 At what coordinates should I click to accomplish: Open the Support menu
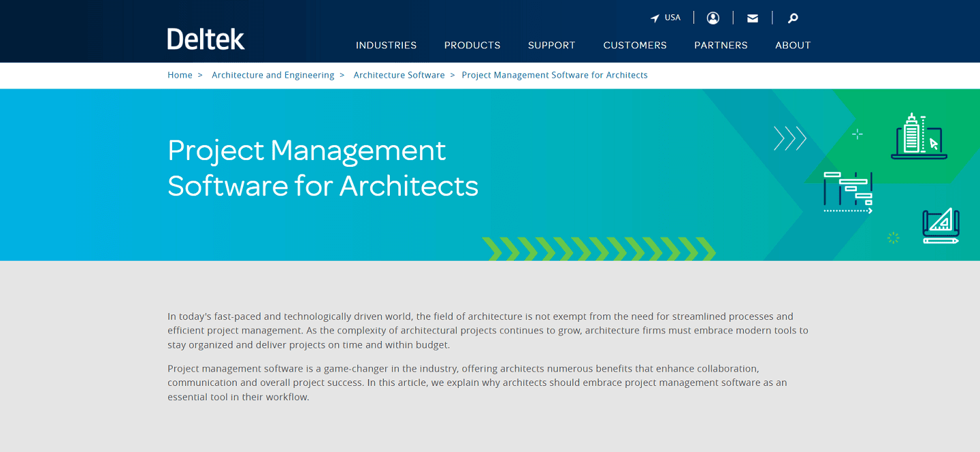click(551, 45)
